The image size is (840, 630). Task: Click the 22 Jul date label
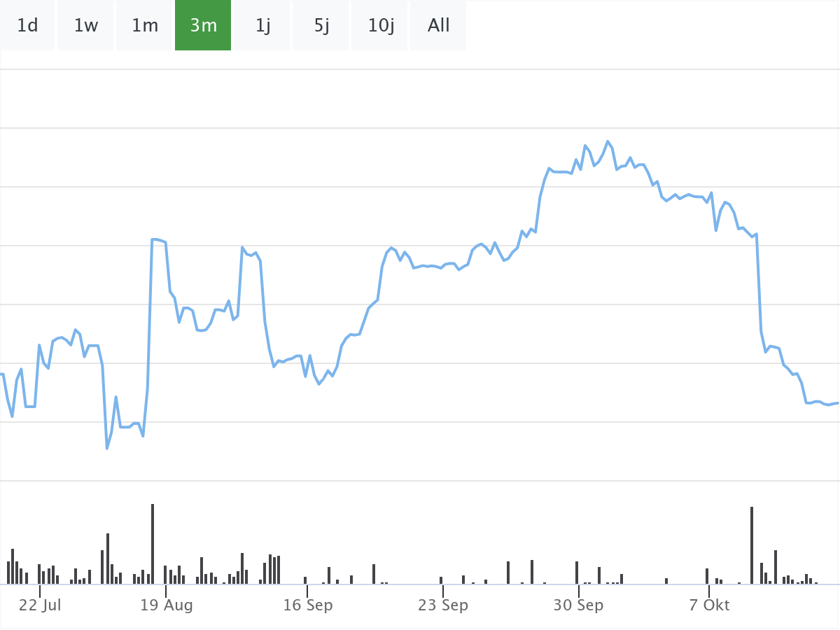coord(40,605)
